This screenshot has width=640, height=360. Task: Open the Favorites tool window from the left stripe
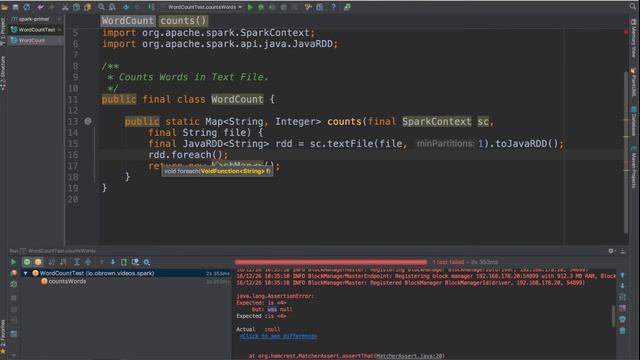(3, 337)
